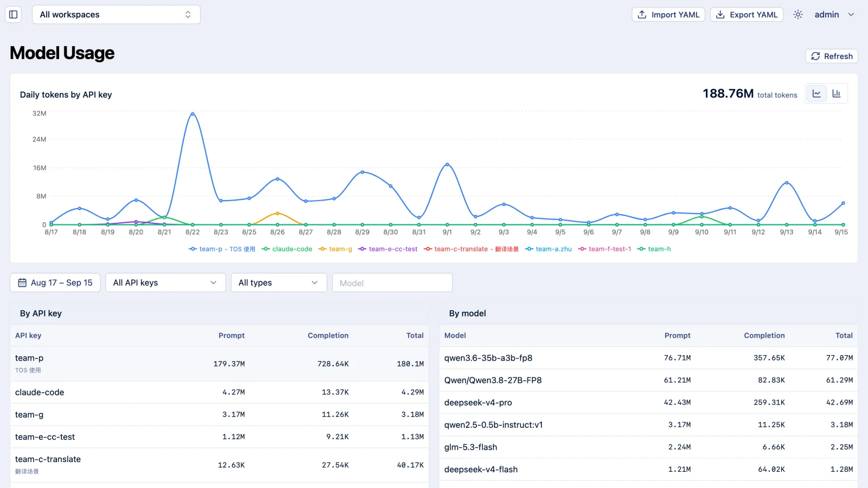Click the 8/22 peak data point
The width and height of the screenshot is (868, 488).
[193, 114]
